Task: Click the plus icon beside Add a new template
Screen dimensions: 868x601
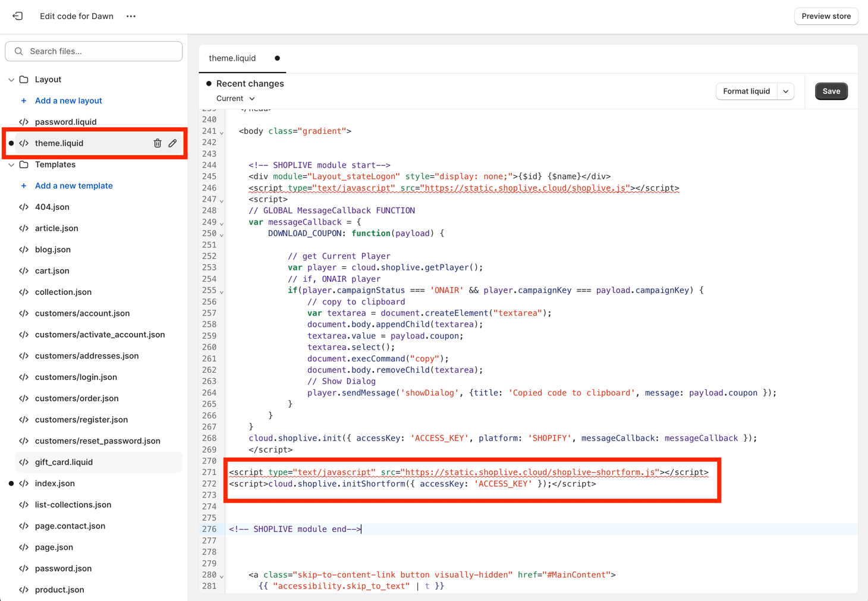Action: tap(24, 186)
